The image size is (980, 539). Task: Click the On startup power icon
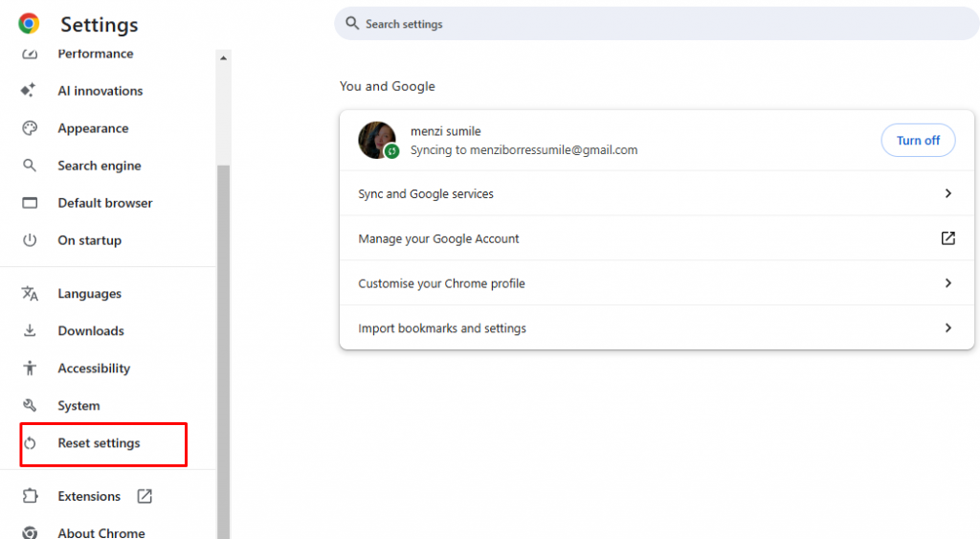30,240
